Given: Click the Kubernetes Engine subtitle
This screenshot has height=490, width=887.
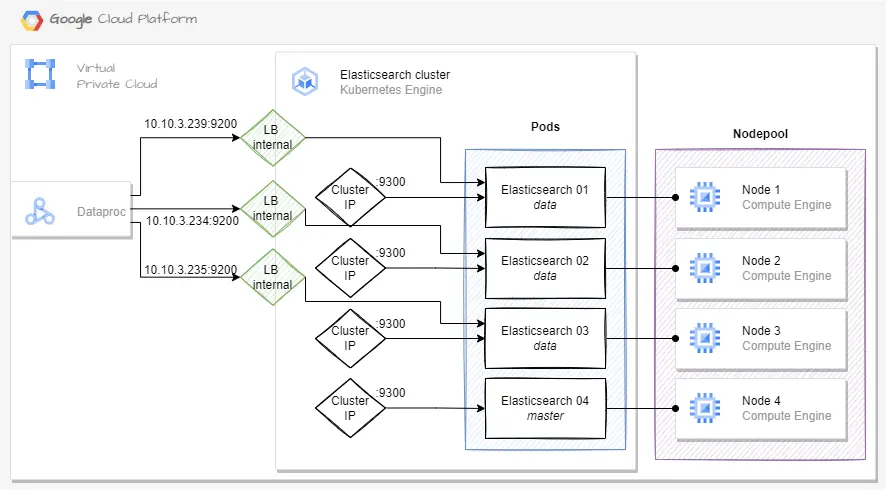Looking at the screenshot, I should click(x=391, y=90).
